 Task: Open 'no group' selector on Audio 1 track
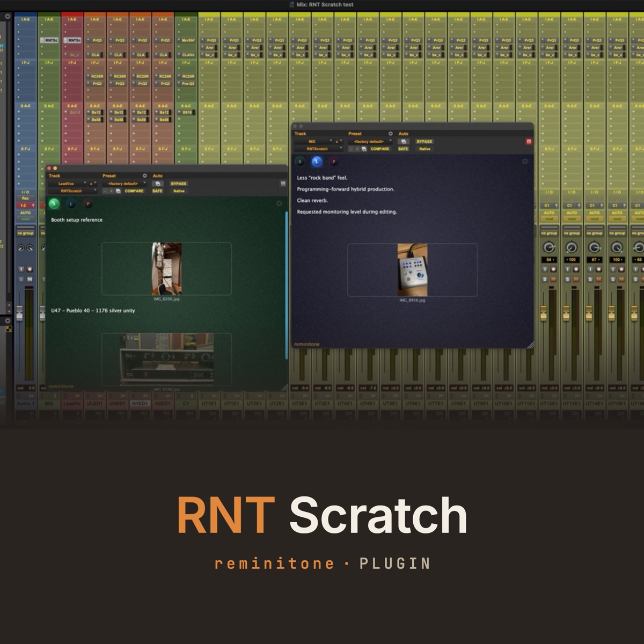pyautogui.click(x=25, y=233)
